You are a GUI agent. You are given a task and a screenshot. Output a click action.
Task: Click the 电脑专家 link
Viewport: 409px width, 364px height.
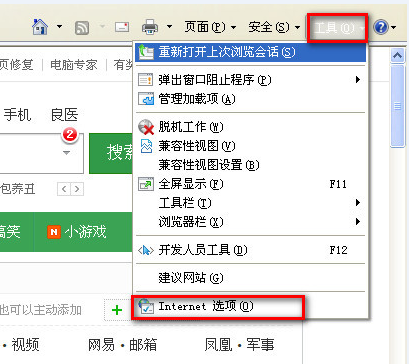(x=74, y=65)
